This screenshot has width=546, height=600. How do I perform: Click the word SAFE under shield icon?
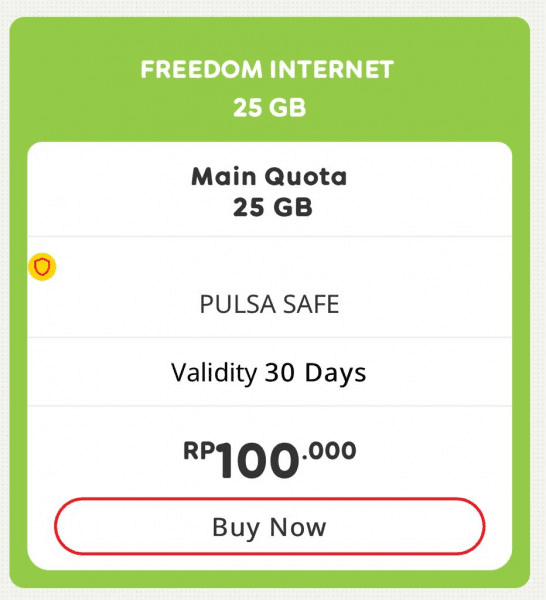tap(311, 305)
